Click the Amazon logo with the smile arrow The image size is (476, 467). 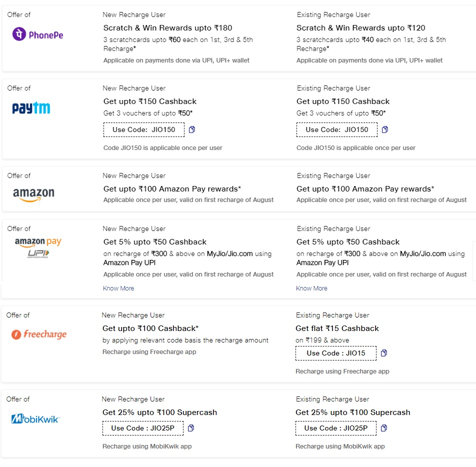(x=33, y=194)
